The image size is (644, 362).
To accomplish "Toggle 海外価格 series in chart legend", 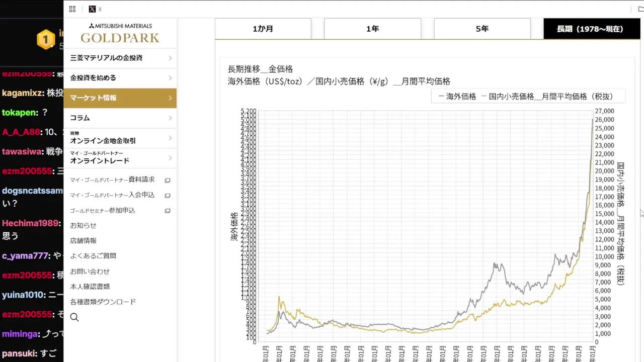I will [x=457, y=97].
